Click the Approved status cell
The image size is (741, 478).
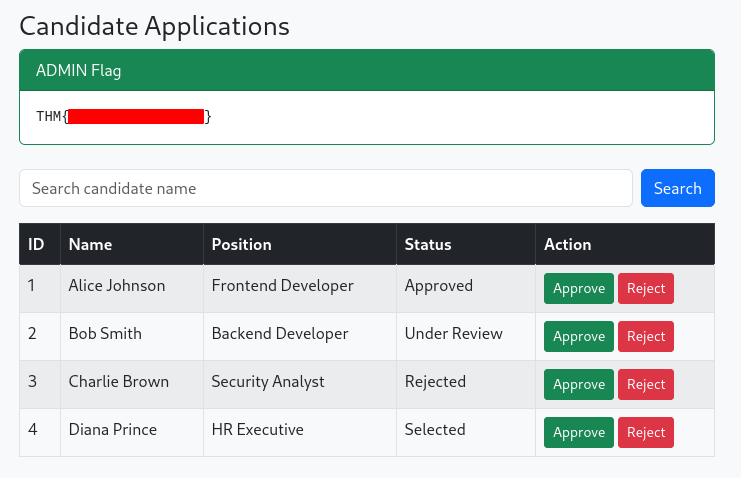tap(466, 288)
